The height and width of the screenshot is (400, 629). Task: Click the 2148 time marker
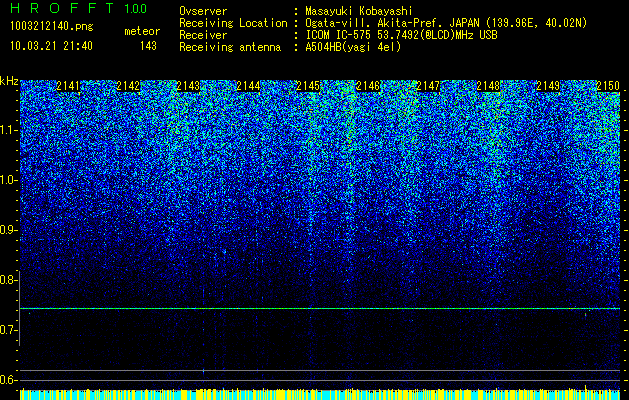(x=488, y=86)
